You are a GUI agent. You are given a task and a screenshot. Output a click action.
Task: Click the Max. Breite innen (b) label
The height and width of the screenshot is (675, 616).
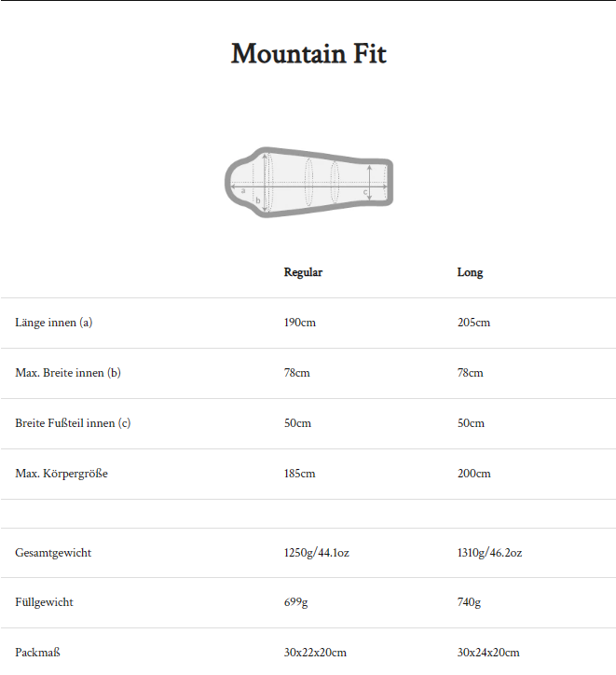tap(68, 373)
